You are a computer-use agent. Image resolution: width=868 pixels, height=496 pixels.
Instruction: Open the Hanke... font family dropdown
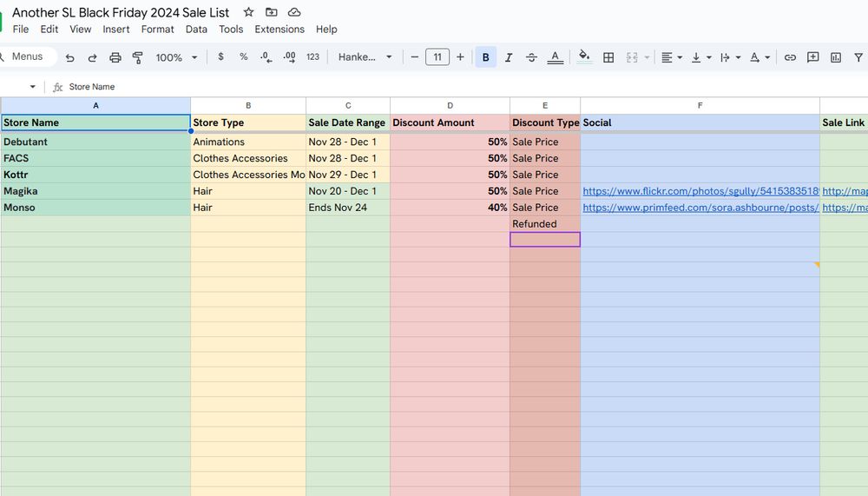coord(365,57)
